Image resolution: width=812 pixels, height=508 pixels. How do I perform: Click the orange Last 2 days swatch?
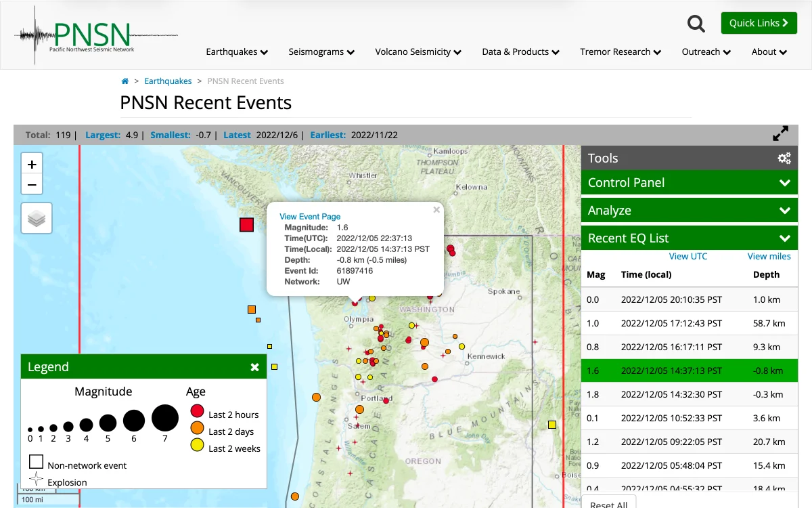pyautogui.click(x=198, y=427)
